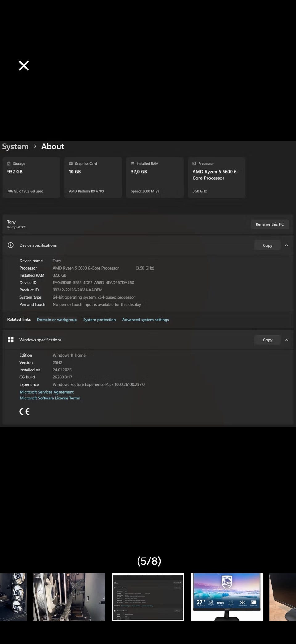The width and height of the screenshot is (296, 644).
Task: Open the Philips 27 inch monitor thumbnail
Action: point(227,597)
